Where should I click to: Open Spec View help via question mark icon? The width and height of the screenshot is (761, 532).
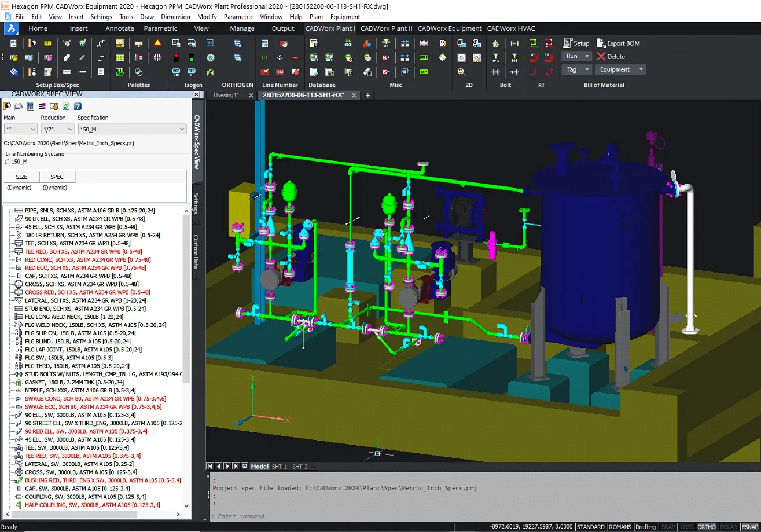(78, 107)
